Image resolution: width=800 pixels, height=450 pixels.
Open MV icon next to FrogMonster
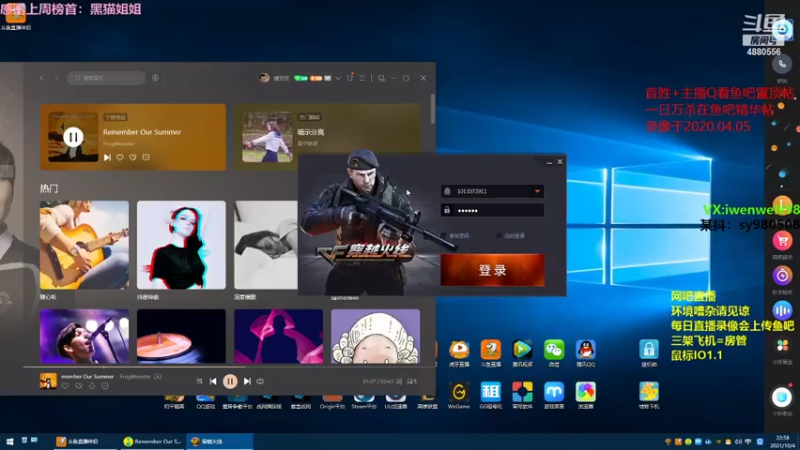(x=158, y=377)
